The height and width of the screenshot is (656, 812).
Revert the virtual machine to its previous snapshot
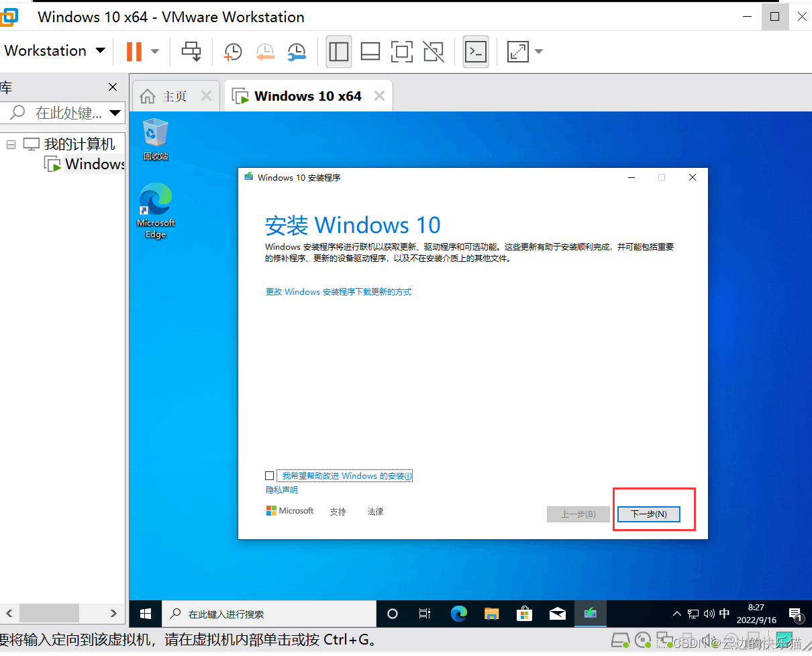[x=265, y=52]
